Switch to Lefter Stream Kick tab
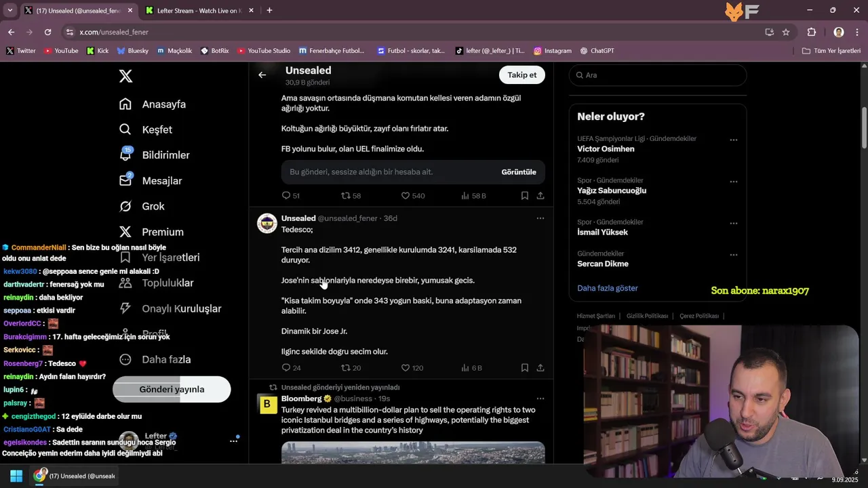 coord(200,10)
